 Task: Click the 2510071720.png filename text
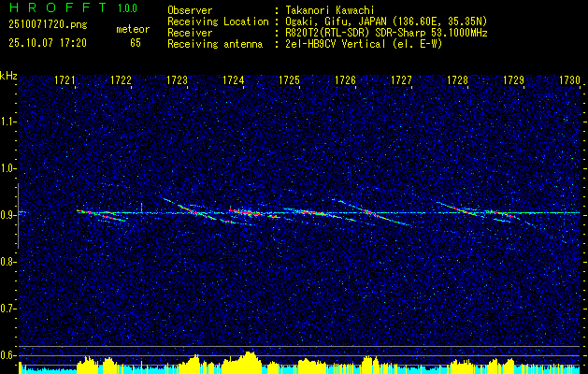click(x=48, y=25)
